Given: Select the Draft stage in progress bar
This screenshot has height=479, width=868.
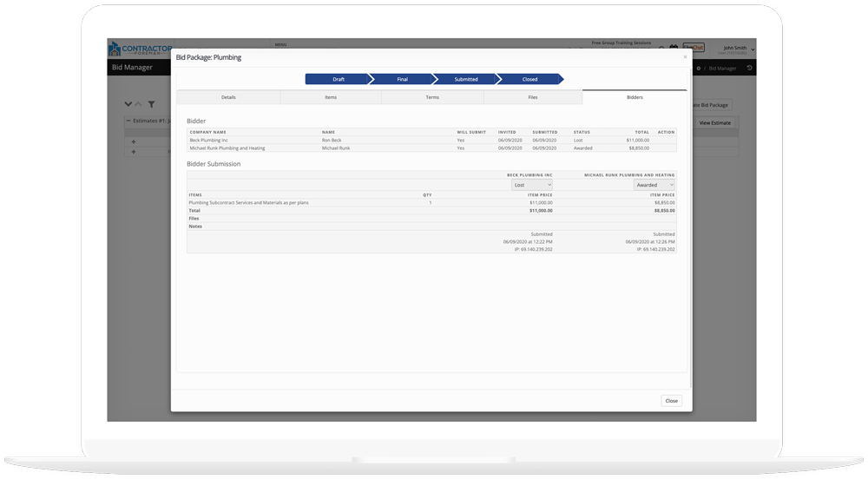Looking at the screenshot, I should pos(339,79).
